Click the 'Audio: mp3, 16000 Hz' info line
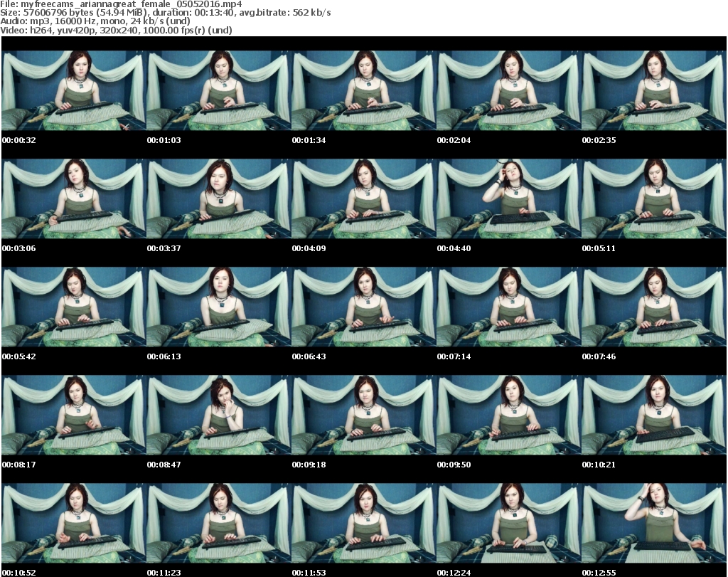The width and height of the screenshot is (728, 577). [x=95, y=21]
